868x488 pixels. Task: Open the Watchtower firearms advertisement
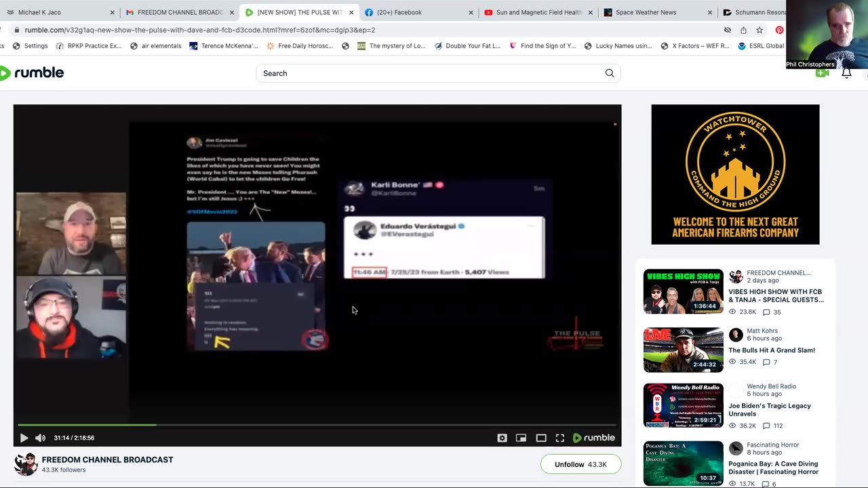tap(735, 174)
